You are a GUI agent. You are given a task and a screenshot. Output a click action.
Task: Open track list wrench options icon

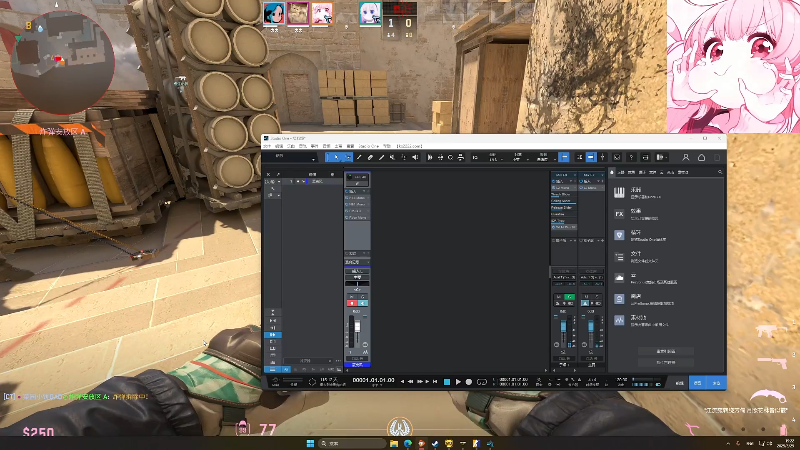point(278,174)
